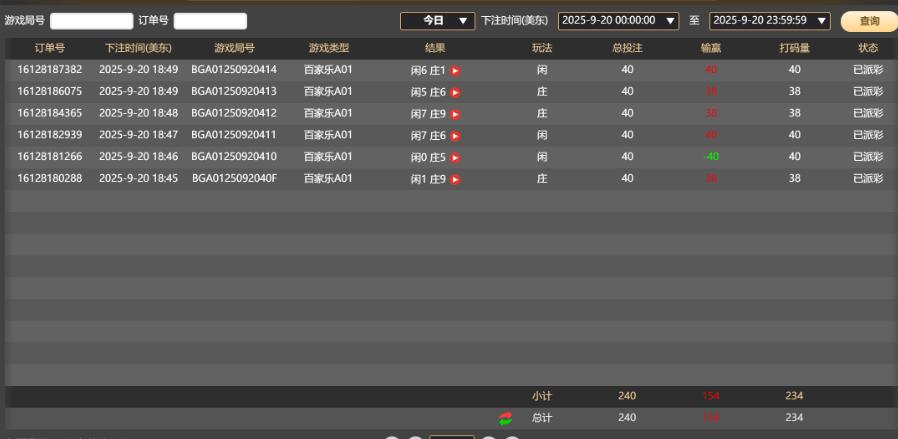Play replay for result 闲5 庄6

tap(455, 93)
